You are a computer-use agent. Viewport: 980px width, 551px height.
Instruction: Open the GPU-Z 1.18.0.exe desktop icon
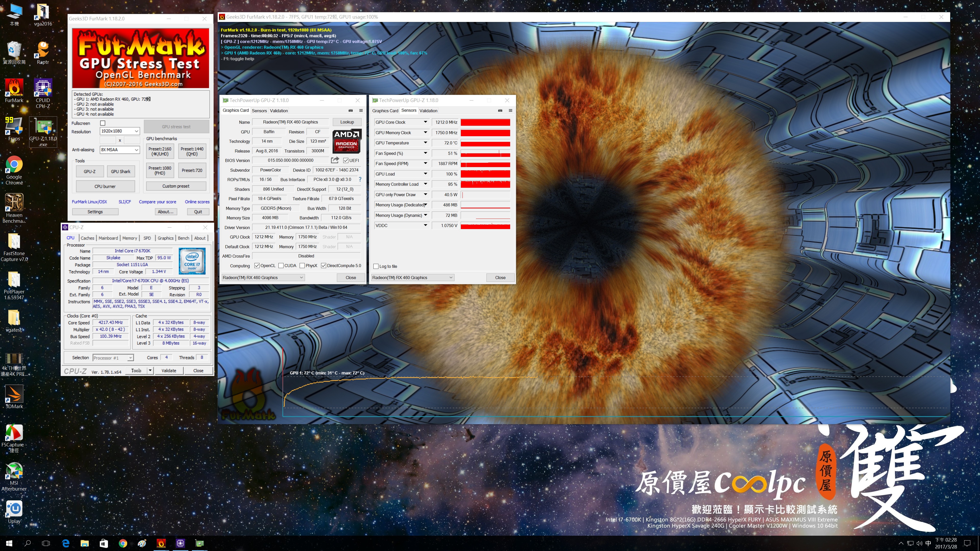tap(43, 132)
